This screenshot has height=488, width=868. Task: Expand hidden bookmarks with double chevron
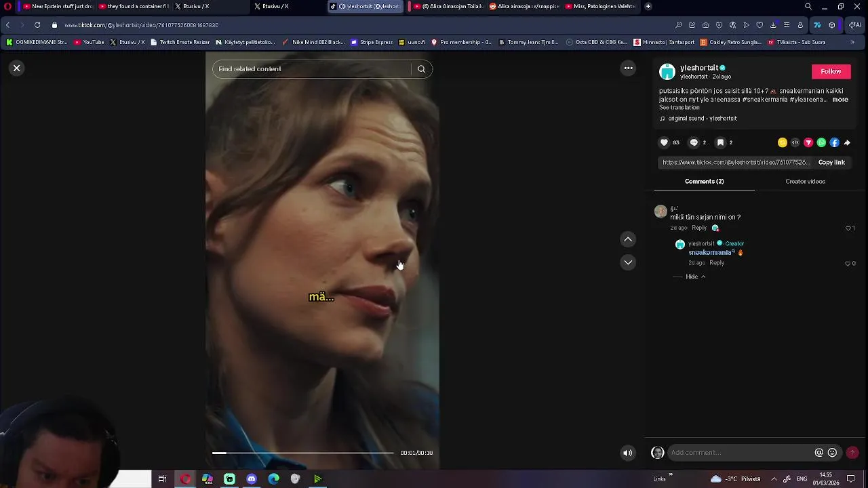852,42
